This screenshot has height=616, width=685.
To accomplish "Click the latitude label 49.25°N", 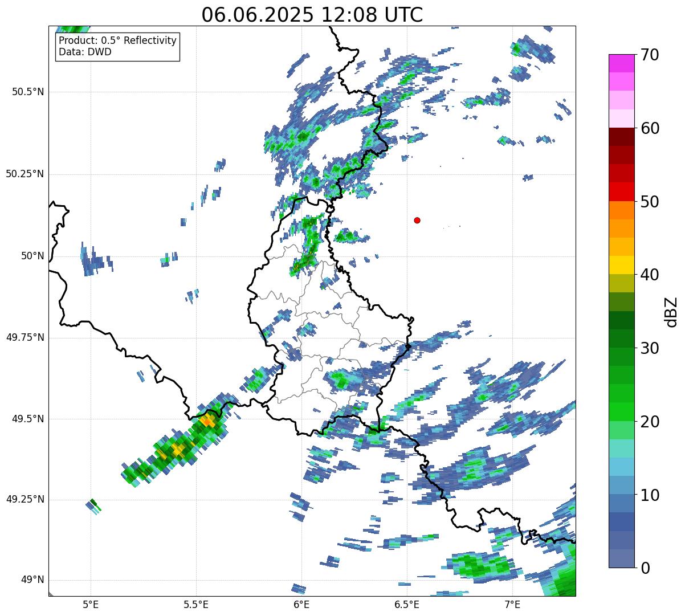I will (25, 499).
